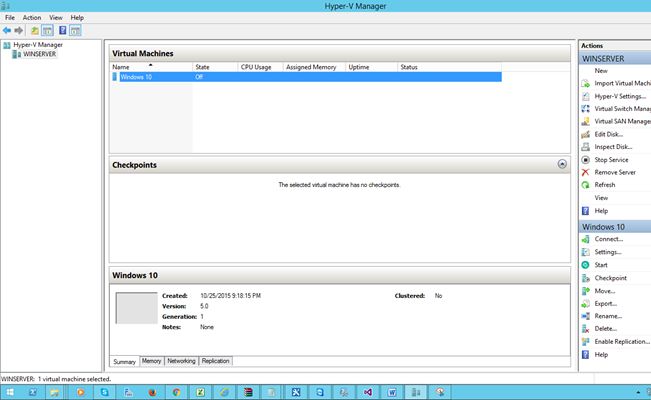Image resolution: width=651 pixels, height=400 pixels.
Task: Click the 'Off' state cell
Action: pyautogui.click(x=199, y=77)
